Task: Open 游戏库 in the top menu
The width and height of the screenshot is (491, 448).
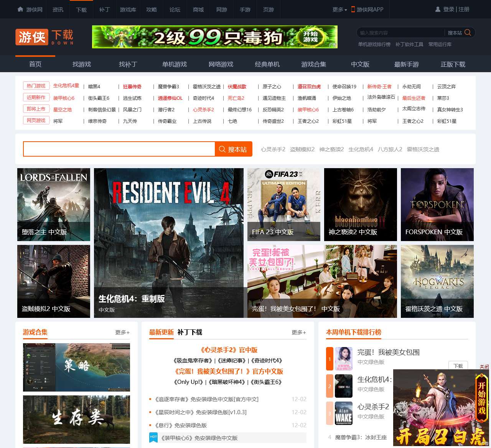Action: (x=128, y=10)
